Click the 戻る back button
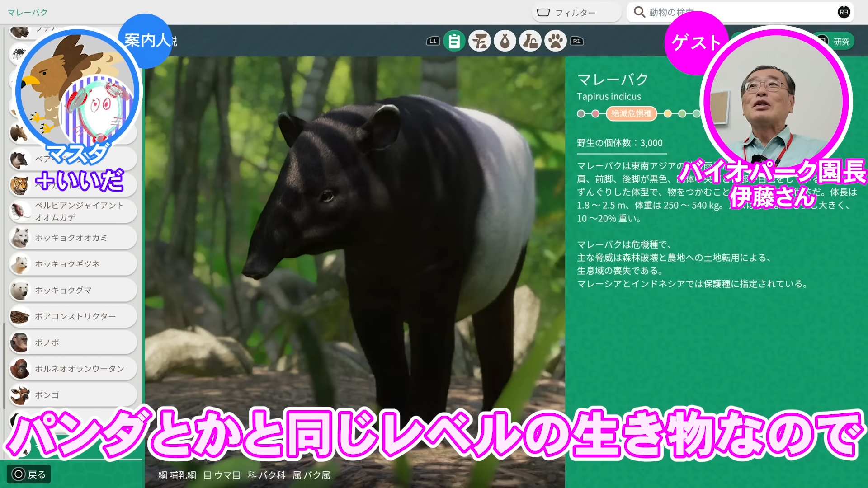 (x=29, y=474)
